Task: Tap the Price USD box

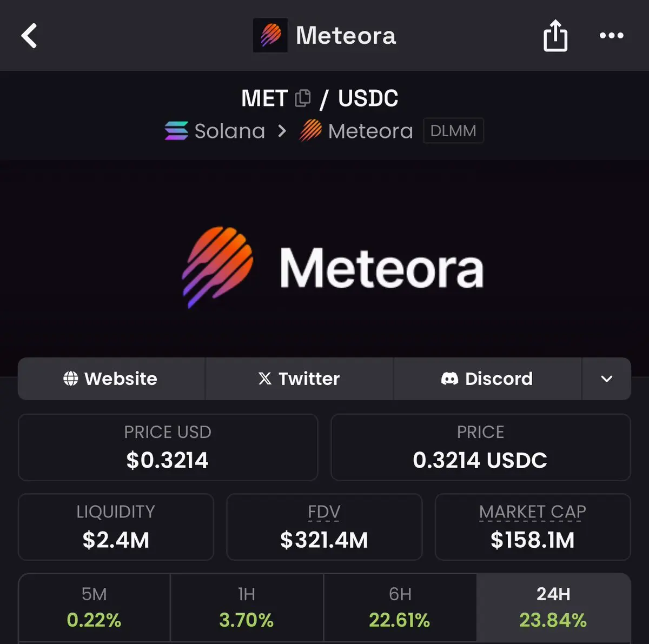Action: coord(168,447)
